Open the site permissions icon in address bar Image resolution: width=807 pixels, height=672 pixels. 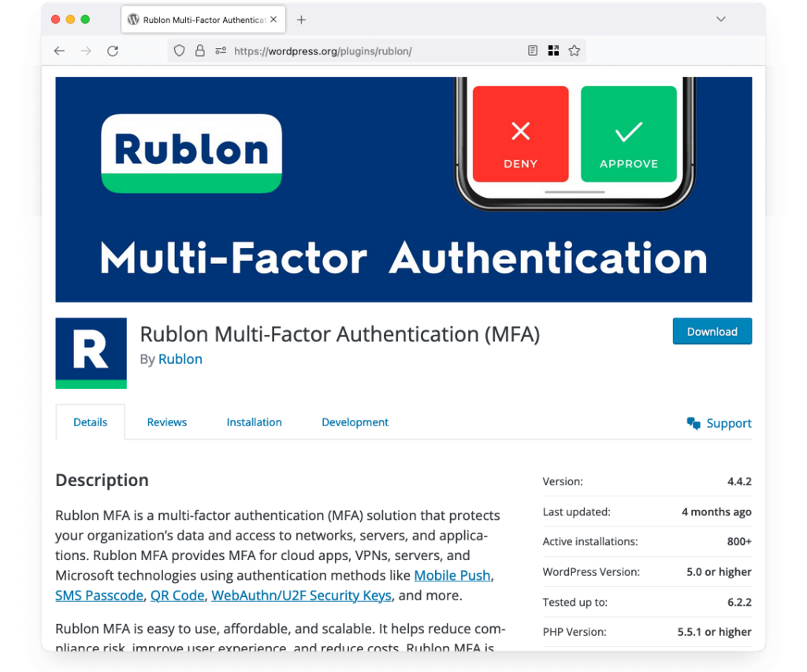point(221,50)
